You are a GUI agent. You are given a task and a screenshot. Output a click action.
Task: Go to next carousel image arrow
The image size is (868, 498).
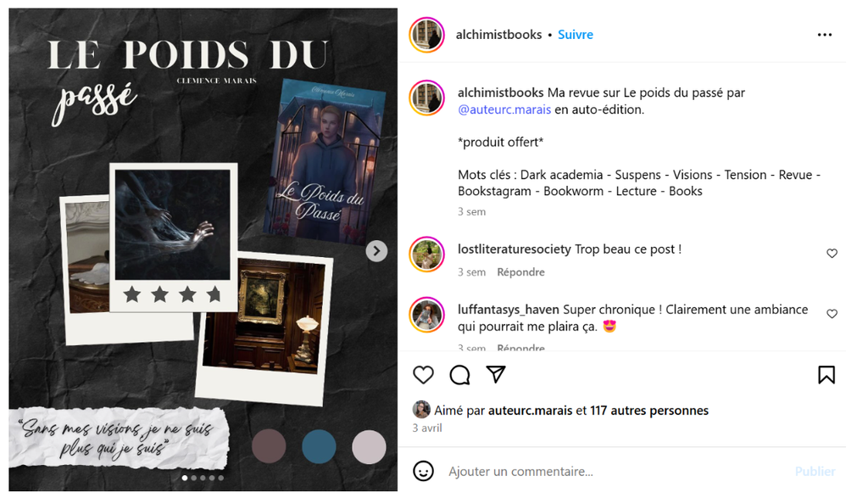click(x=376, y=251)
